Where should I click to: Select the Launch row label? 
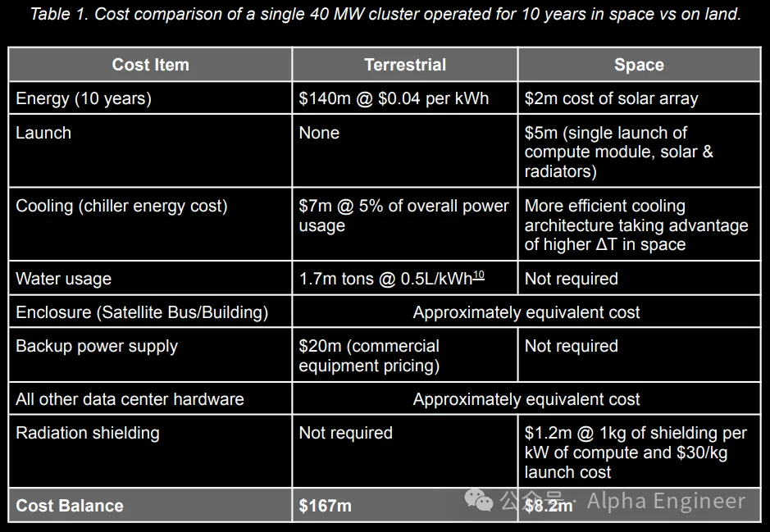point(43,133)
